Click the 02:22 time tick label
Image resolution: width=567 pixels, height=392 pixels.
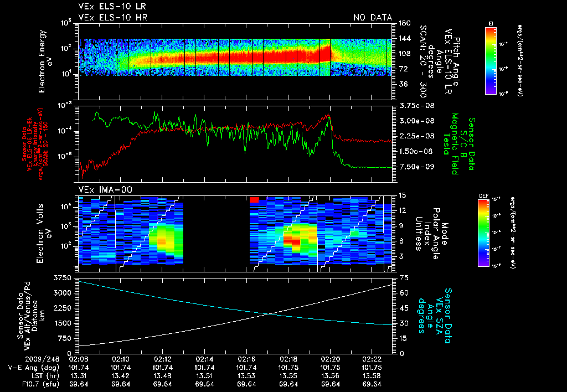coord(372,359)
